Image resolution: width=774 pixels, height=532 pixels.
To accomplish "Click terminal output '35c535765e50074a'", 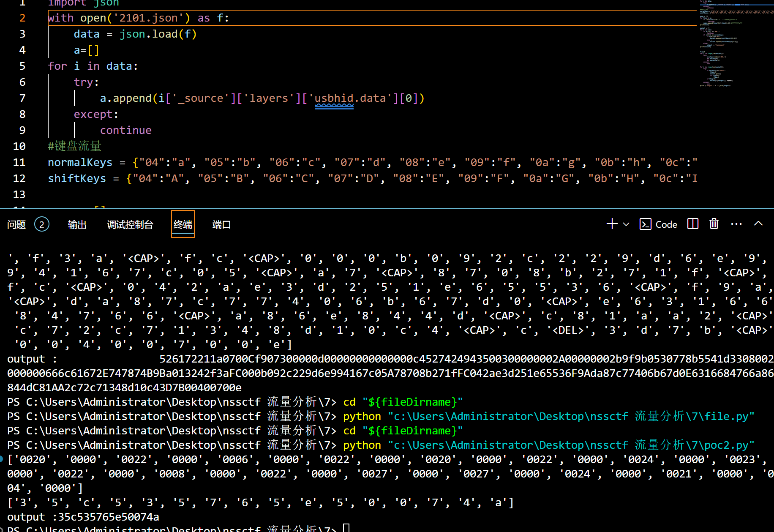I will click(109, 517).
